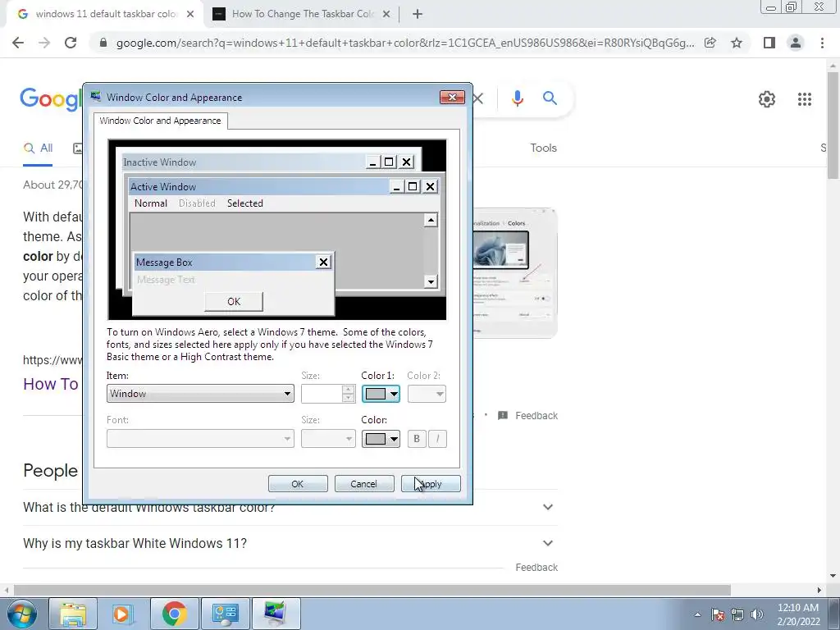Switch to How To Change The Taskbar tab

[x=303, y=14]
